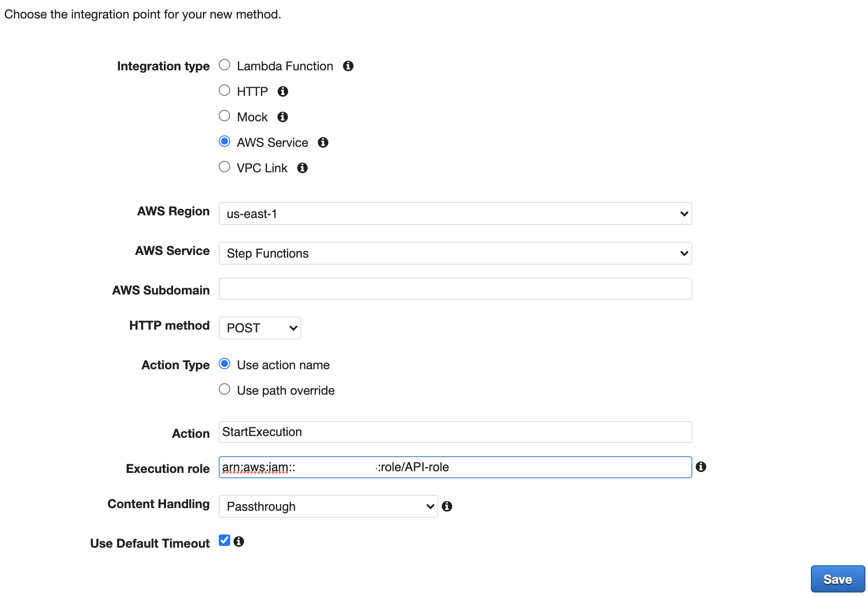Screen dimensions: 868x596
Task: Open the AWS Region dropdown
Action: click(455, 214)
